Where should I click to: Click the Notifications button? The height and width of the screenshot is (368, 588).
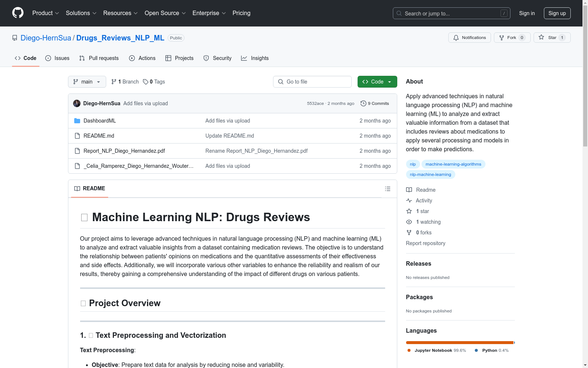tap(470, 38)
